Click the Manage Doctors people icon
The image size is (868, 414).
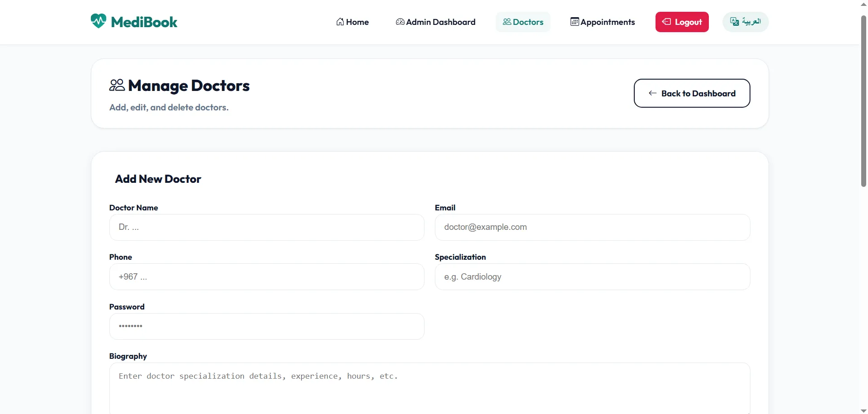(117, 85)
